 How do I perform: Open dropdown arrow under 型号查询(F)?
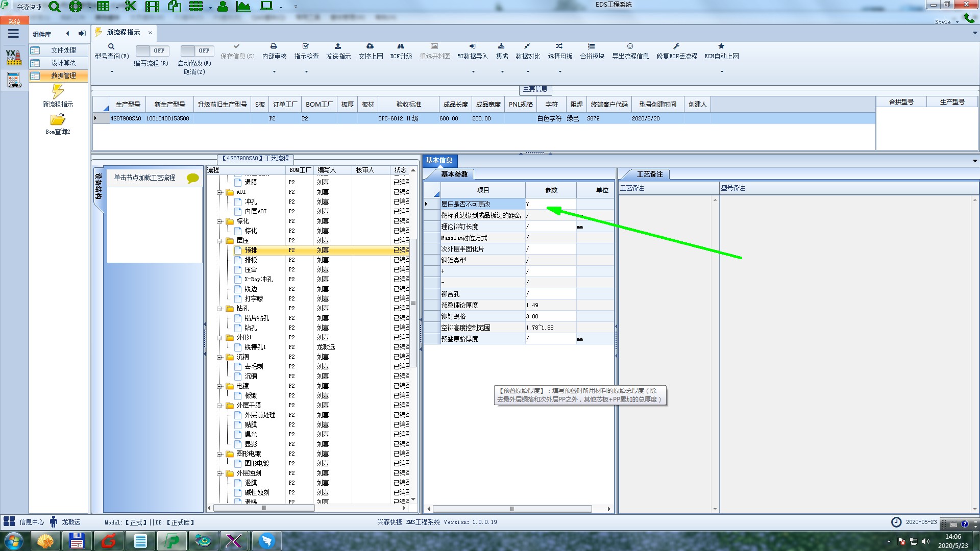tap(112, 72)
